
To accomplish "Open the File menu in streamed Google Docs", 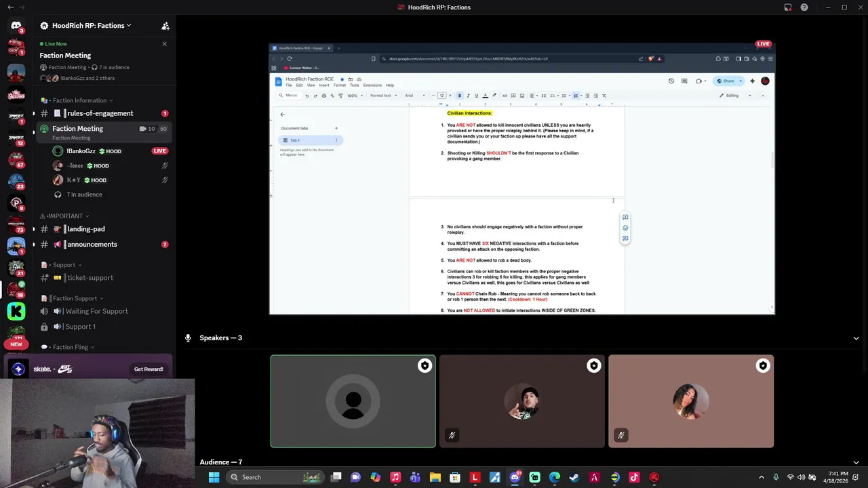I will tap(289, 85).
